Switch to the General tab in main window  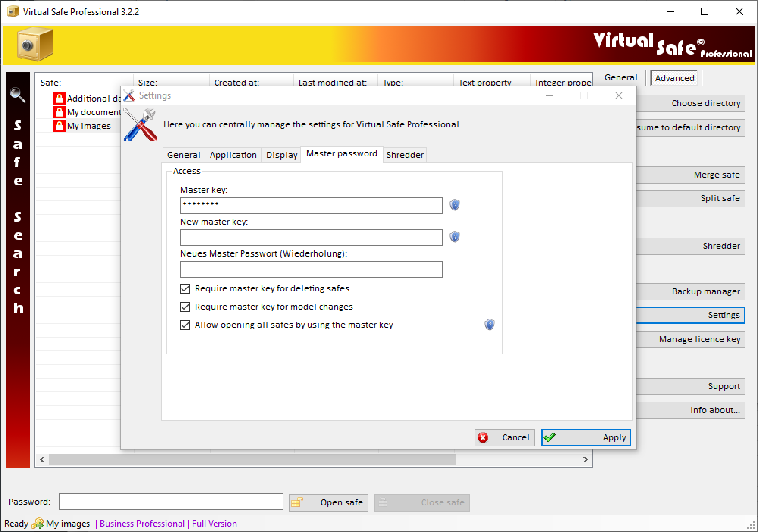[x=621, y=78]
